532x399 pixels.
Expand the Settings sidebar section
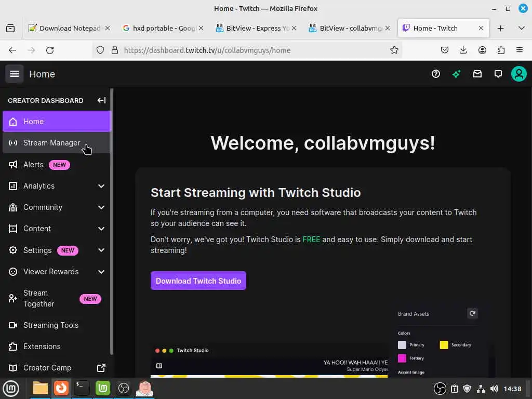101,250
